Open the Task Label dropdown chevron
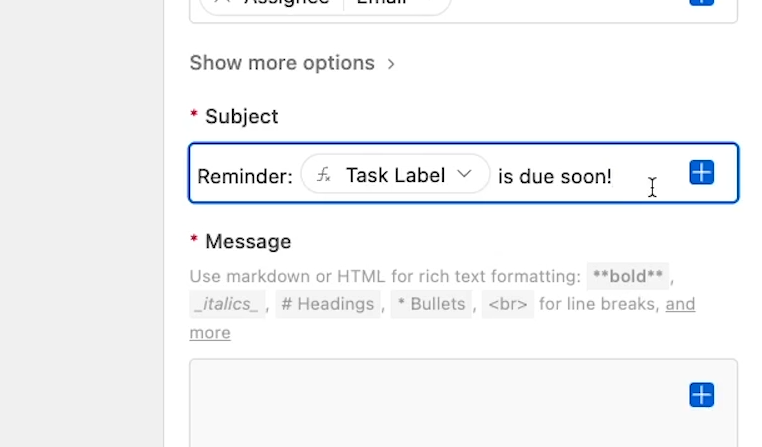 click(464, 173)
